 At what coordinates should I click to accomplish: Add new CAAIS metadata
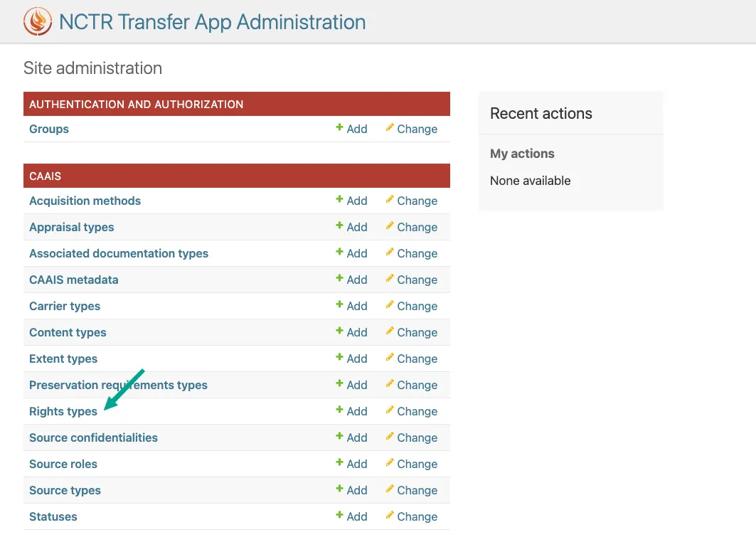357,280
